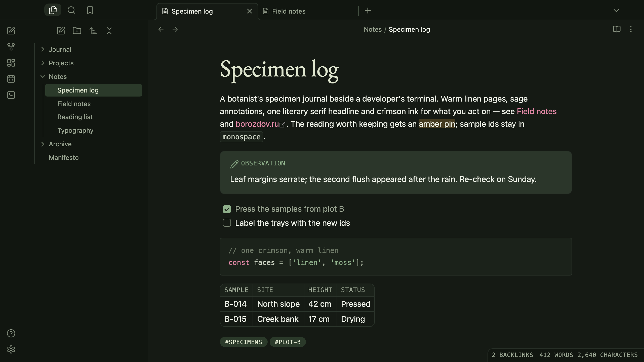
Task: Follow the Field notes internal link
Action: point(537,111)
